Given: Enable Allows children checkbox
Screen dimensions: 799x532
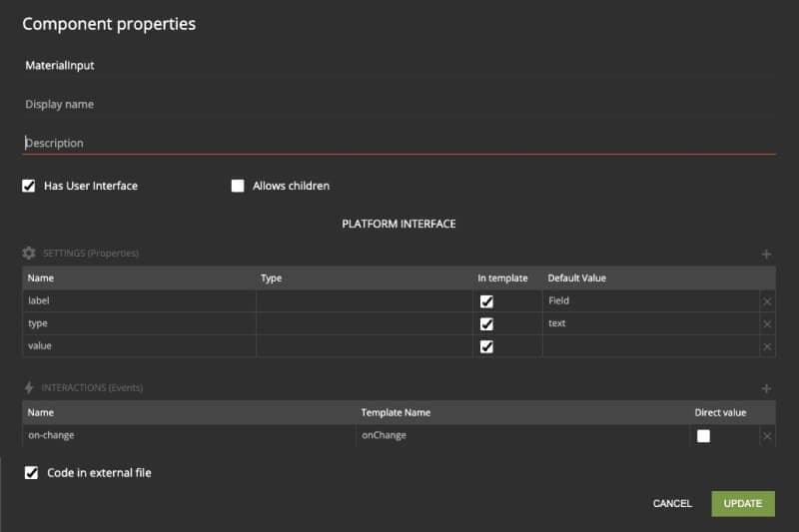Looking at the screenshot, I should point(238,186).
